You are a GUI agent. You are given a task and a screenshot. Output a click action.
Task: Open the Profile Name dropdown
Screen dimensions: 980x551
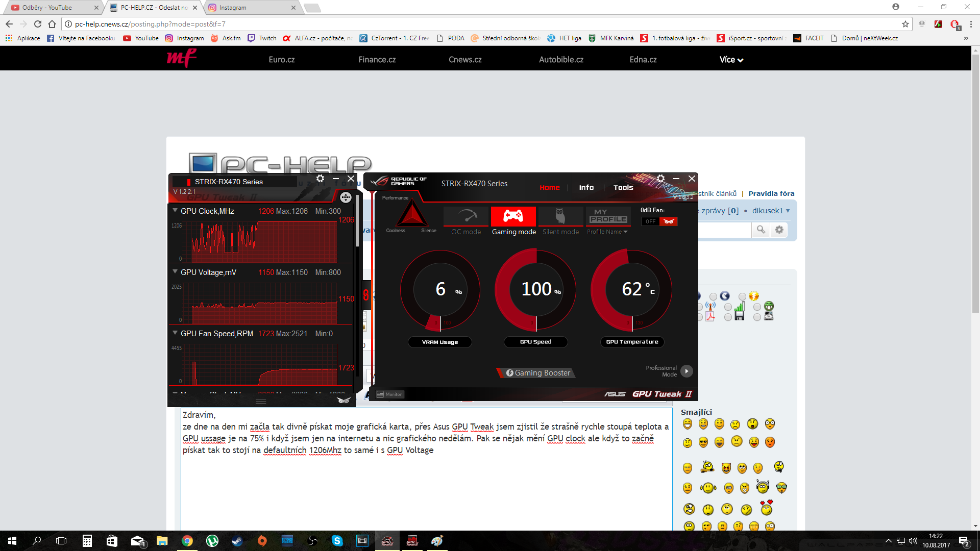pyautogui.click(x=607, y=232)
